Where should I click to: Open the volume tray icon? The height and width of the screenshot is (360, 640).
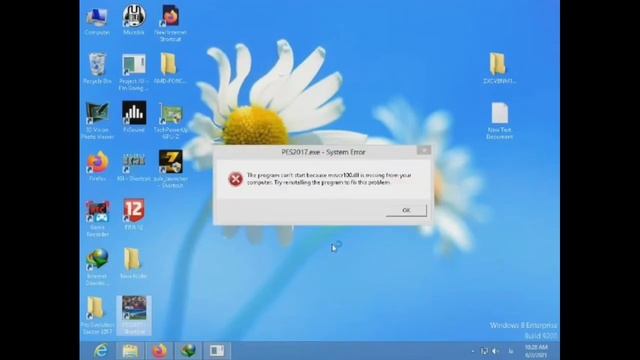coord(495,351)
